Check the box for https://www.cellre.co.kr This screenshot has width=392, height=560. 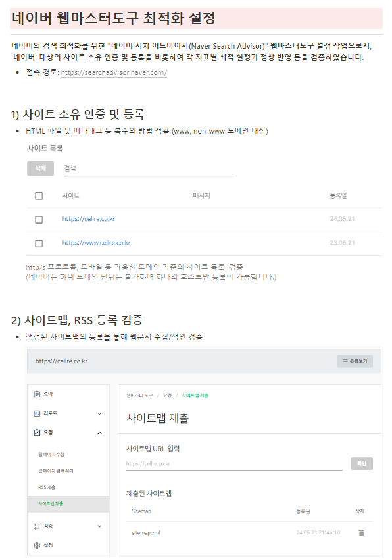39,243
